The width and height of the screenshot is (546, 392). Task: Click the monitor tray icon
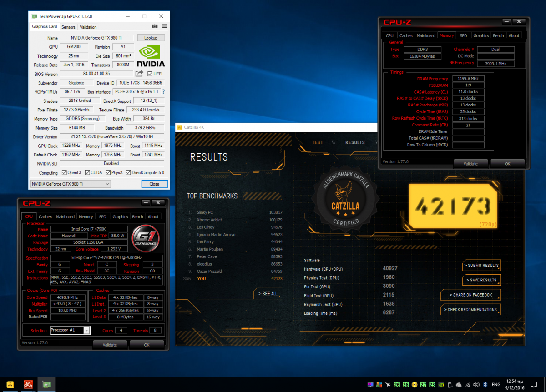point(370,385)
